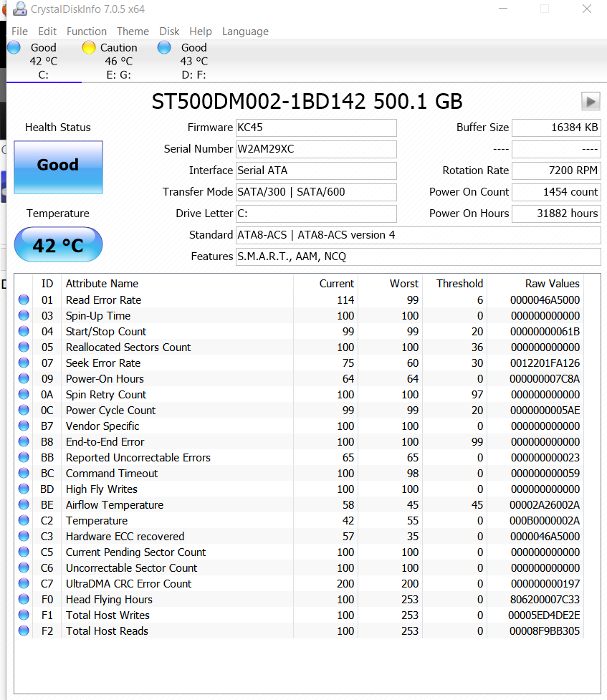
Task: Go to next disk with arrow button
Action: pos(591,101)
